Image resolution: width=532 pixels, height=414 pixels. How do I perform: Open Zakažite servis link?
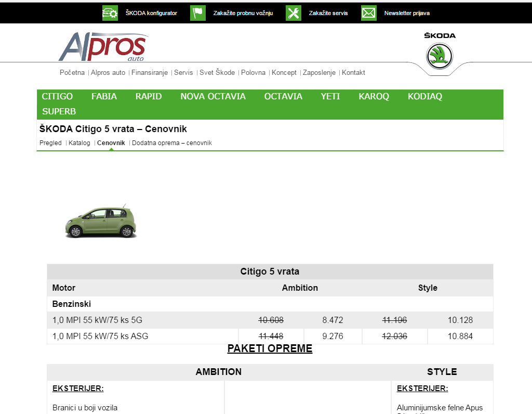click(x=328, y=13)
